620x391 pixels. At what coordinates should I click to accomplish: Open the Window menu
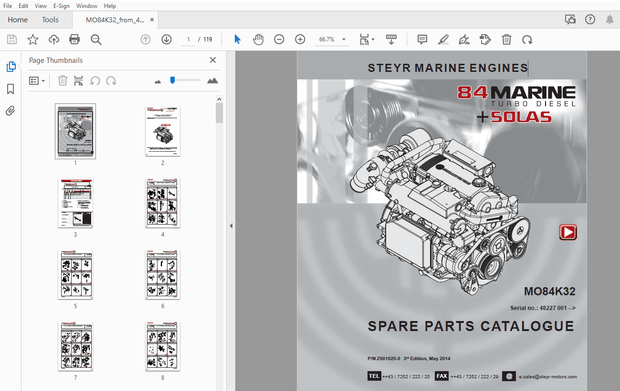click(x=87, y=6)
